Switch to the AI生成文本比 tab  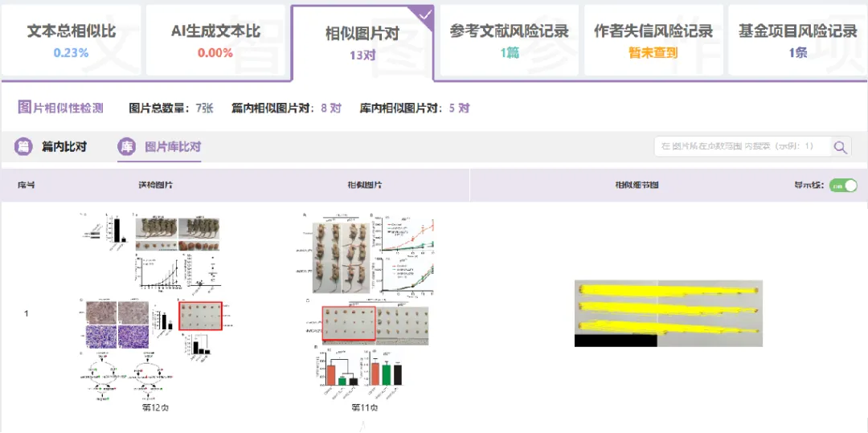point(215,40)
